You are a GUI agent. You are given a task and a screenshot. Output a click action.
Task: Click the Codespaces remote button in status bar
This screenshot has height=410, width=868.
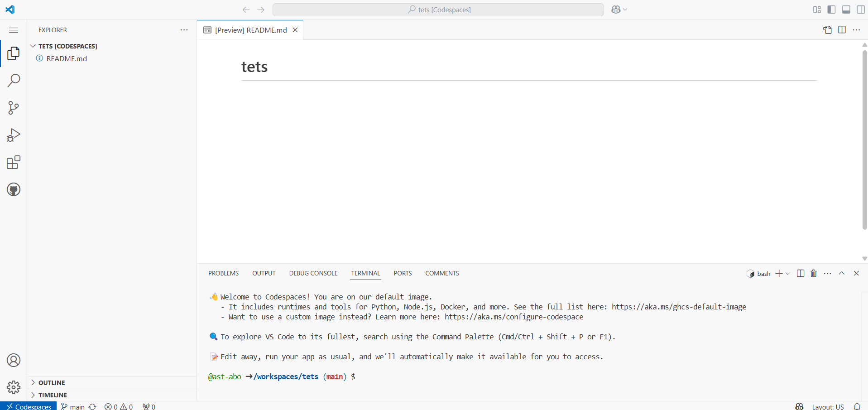(x=29, y=406)
